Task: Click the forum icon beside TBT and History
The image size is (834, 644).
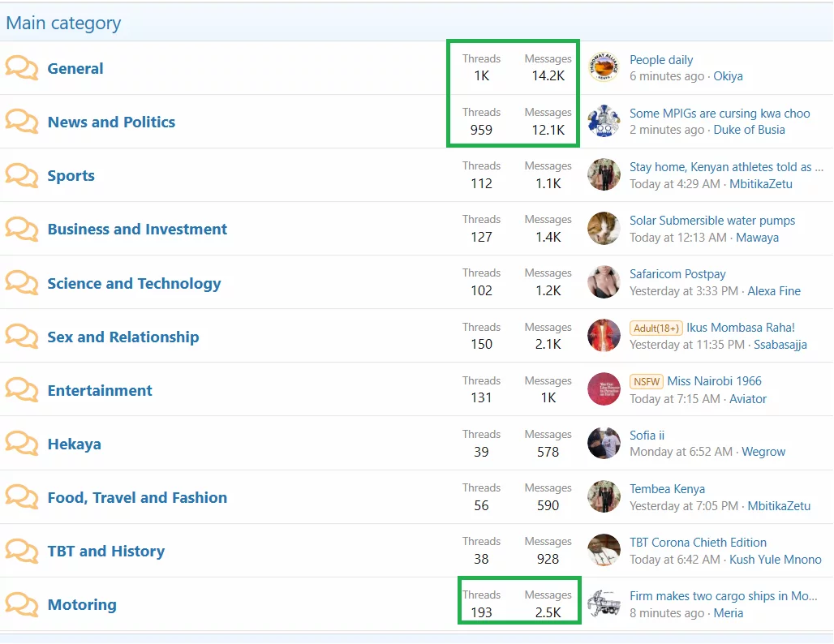Action: (22, 551)
